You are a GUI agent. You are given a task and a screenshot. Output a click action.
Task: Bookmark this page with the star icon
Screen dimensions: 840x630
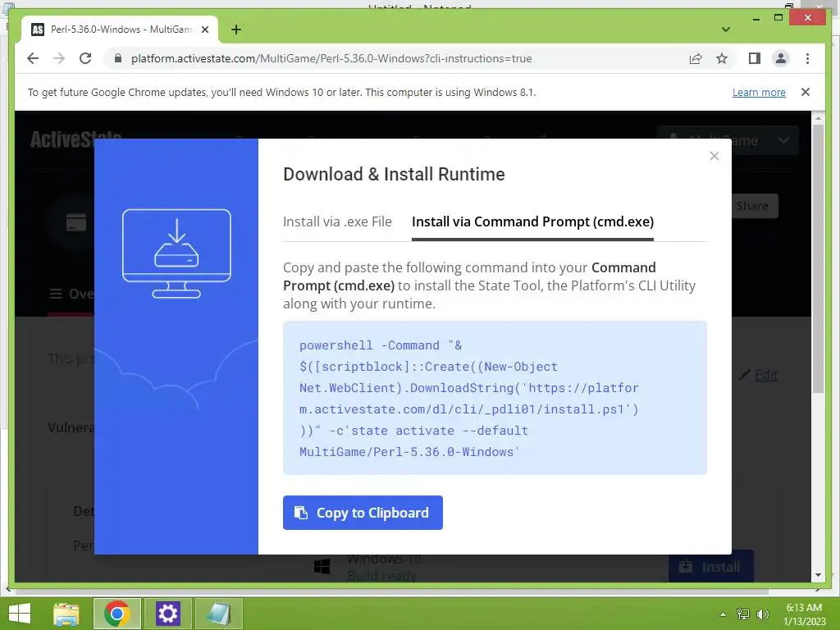[722, 58]
